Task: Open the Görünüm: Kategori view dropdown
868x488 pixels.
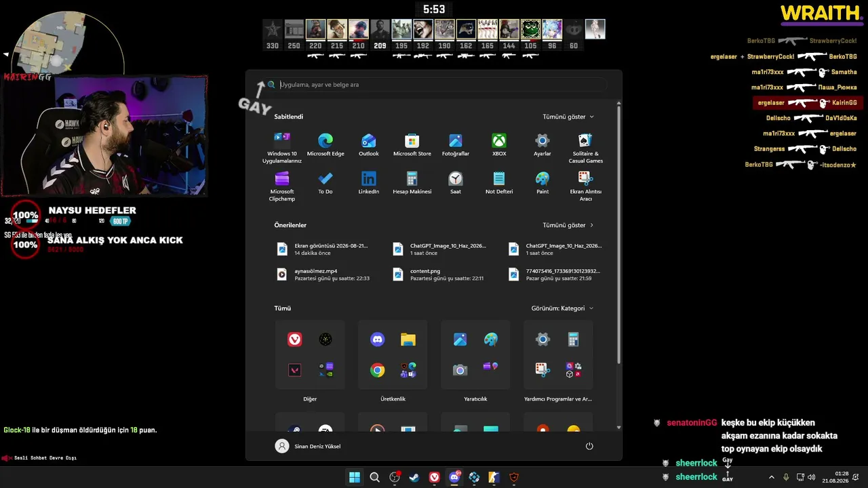Action: click(562, 308)
